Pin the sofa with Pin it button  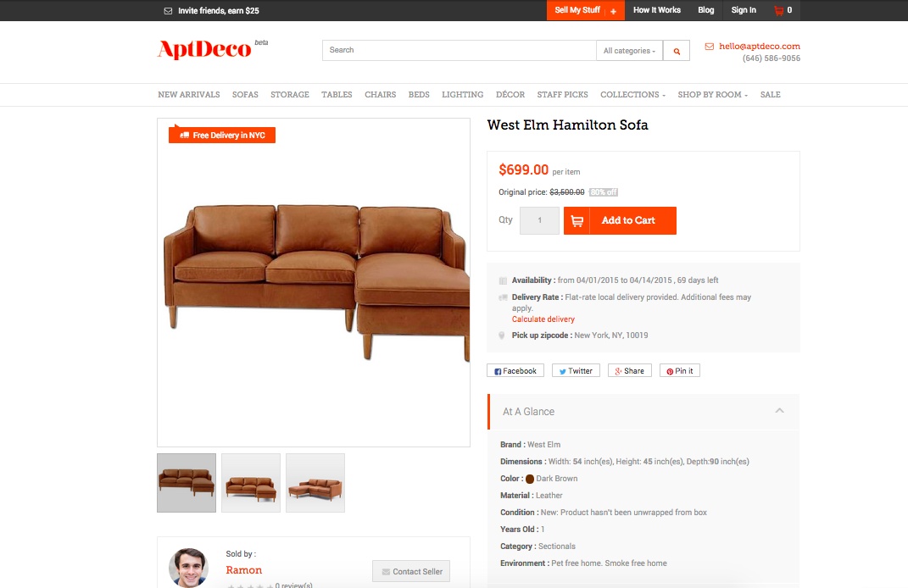(x=680, y=371)
